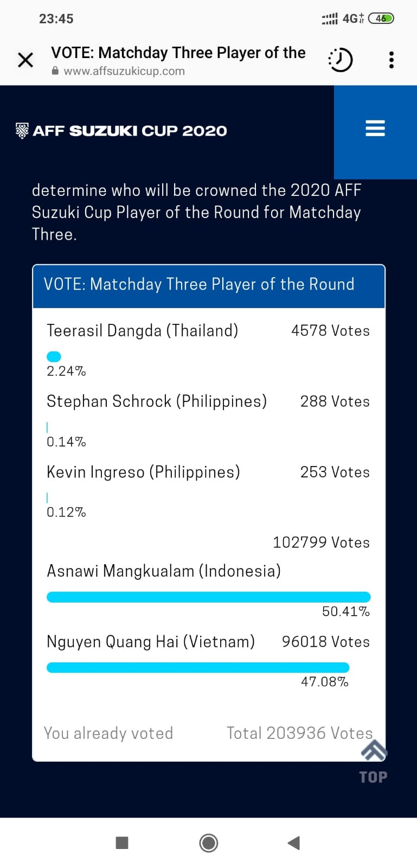This screenshot has height=868, width=417.
Task: Tap the Android back triangle button
Action: tap(293, 843)
